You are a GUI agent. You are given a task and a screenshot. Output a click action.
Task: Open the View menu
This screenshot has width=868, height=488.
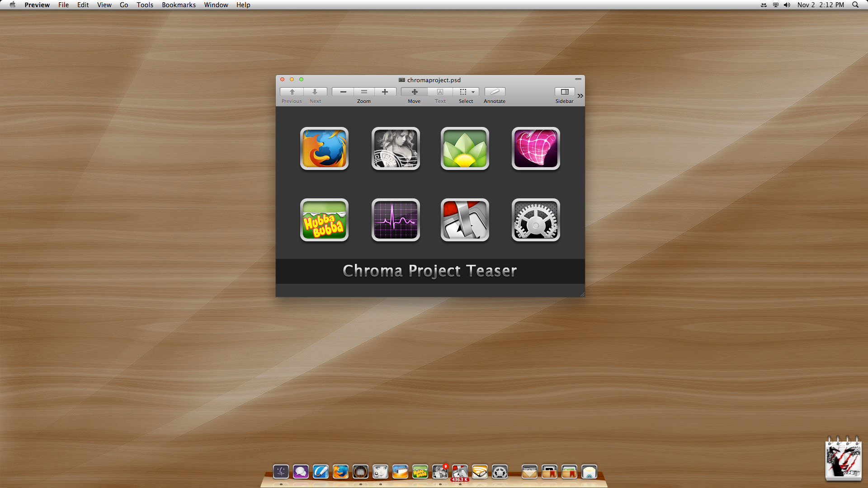coord(104,5)
